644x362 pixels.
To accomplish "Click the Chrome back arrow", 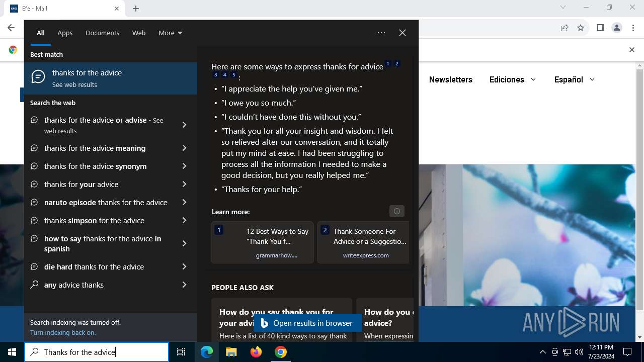I will pos(11,28).
